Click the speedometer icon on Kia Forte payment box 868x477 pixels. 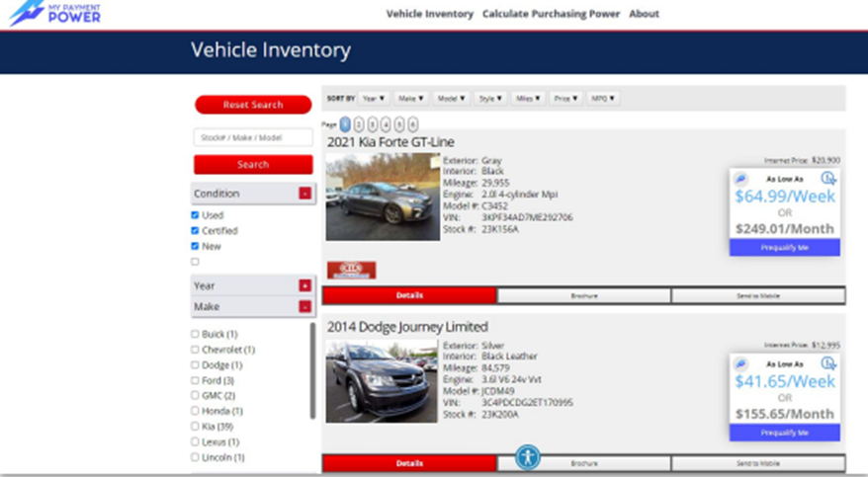tap(740, 179)
